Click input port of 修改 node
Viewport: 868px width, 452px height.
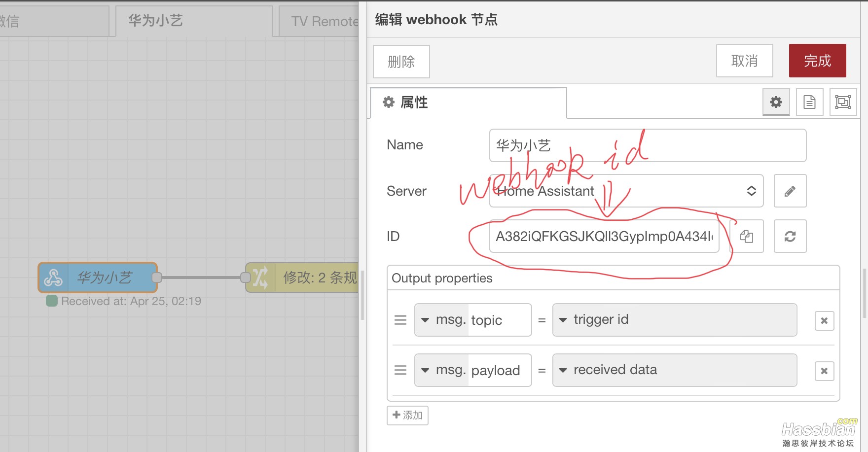[245, 278]
